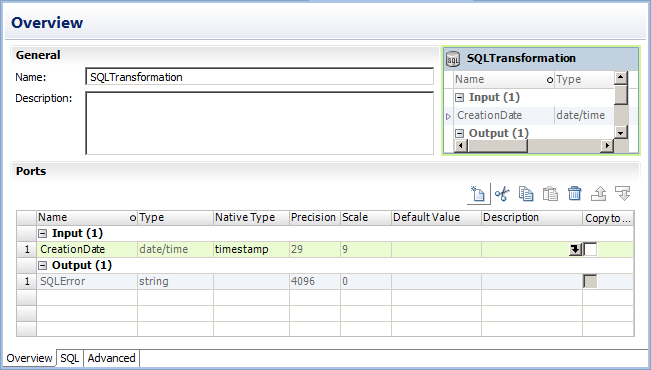651x370 pixels.
Task: Click the preview vertical scrollbar up arrow
Action: [621, 77]
